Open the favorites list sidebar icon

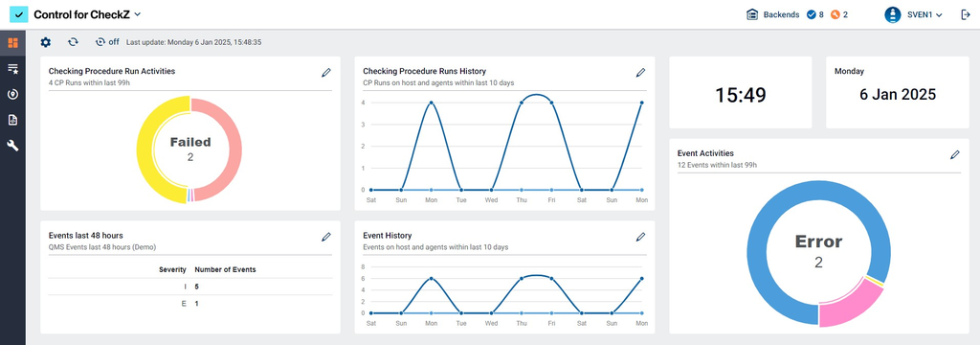[x=12, y=69]
